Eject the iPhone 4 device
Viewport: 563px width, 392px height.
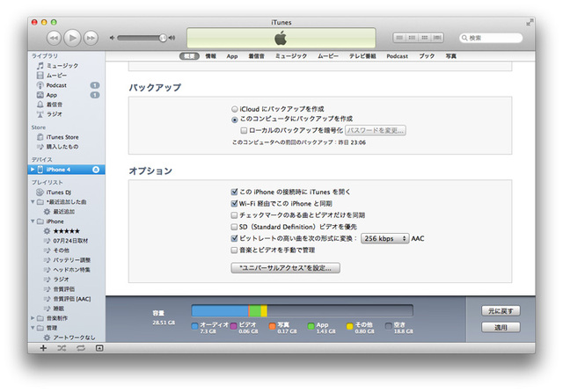click(95, 170)
